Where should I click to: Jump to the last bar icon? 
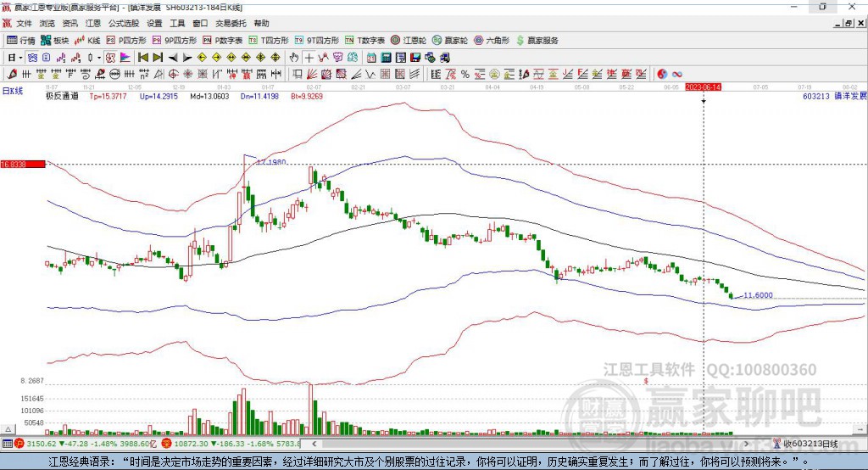pyautogui.click(x=158, y=58)
